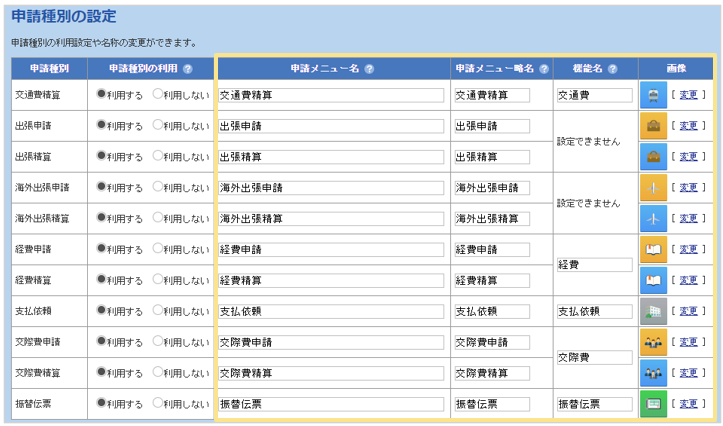The width and height of the screenshot is (723, 426).
Task: Click the book icon in 経費申請 row
Action: 653,249
